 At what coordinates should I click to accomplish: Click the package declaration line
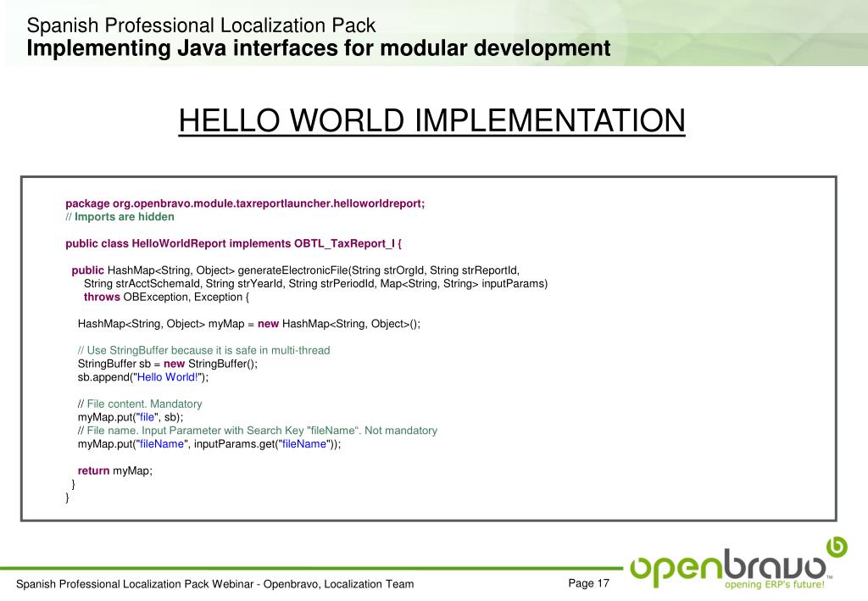tap(245, 203)
